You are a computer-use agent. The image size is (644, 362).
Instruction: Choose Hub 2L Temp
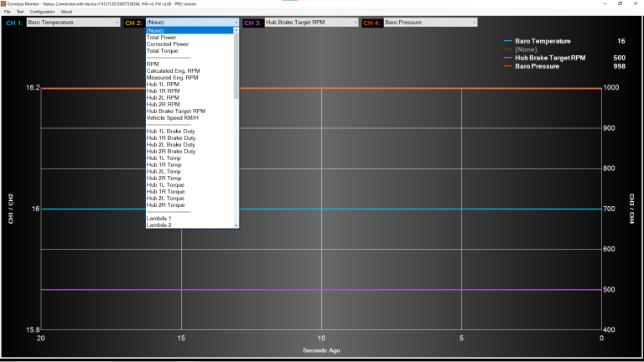pos(190,172)
